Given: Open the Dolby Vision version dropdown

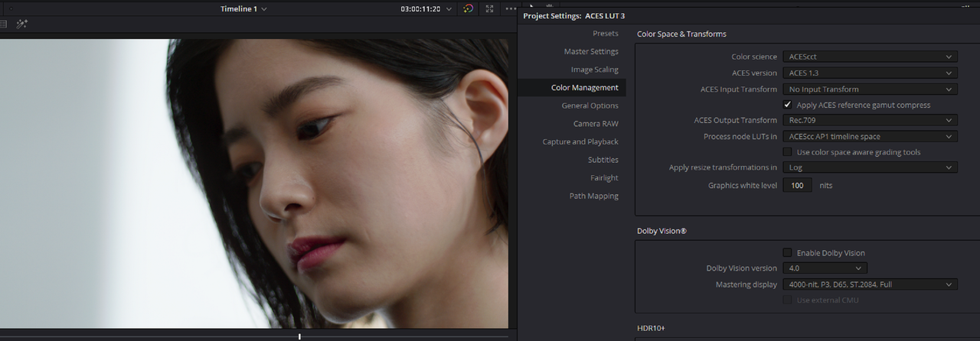Looking at the screenshot, I should coord(825,268).
